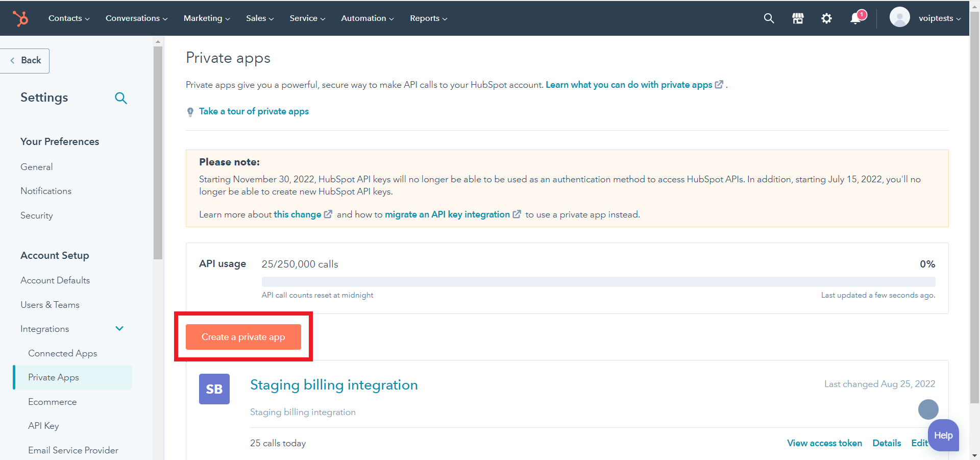
Task: Expand the Contacts menu
Action: [69, 18]
